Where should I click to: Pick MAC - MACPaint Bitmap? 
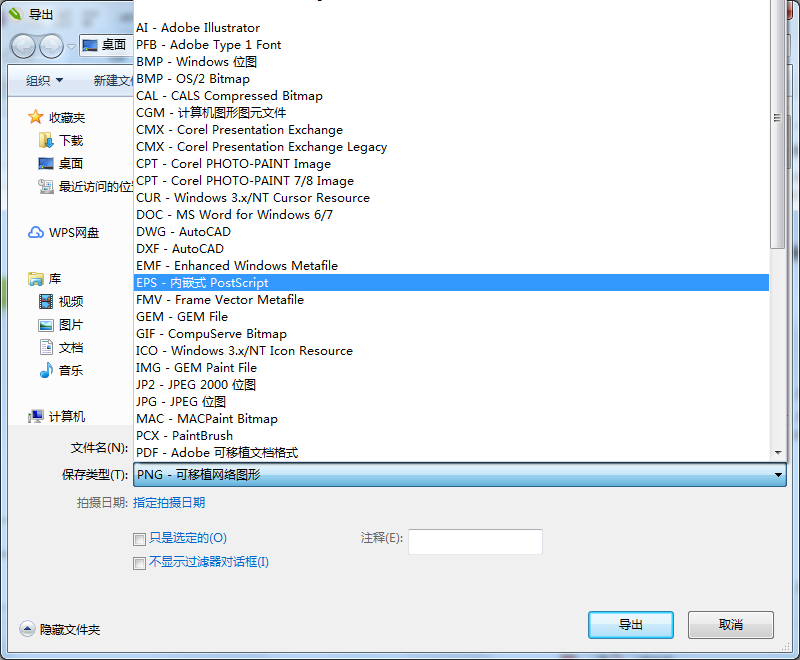(x=452, y=419)
